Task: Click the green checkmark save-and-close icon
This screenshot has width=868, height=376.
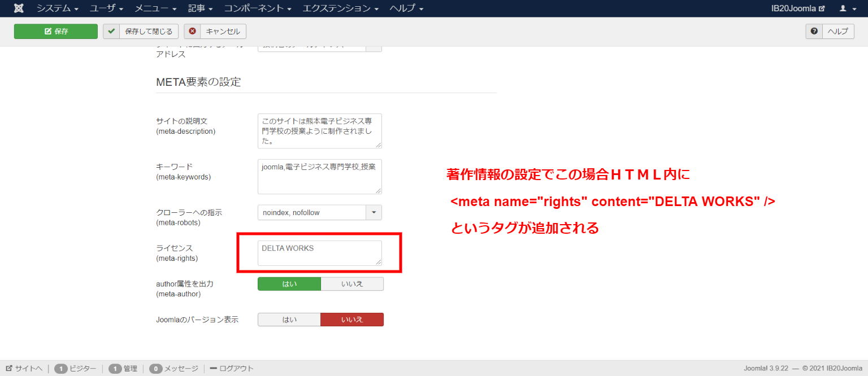Action: [112, 32]
